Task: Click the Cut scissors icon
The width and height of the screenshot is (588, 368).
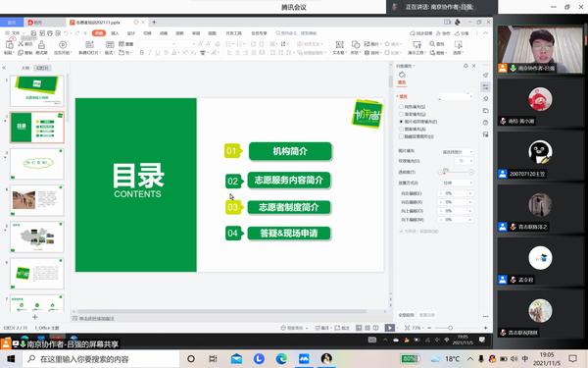Action: [x=21, y=44]
